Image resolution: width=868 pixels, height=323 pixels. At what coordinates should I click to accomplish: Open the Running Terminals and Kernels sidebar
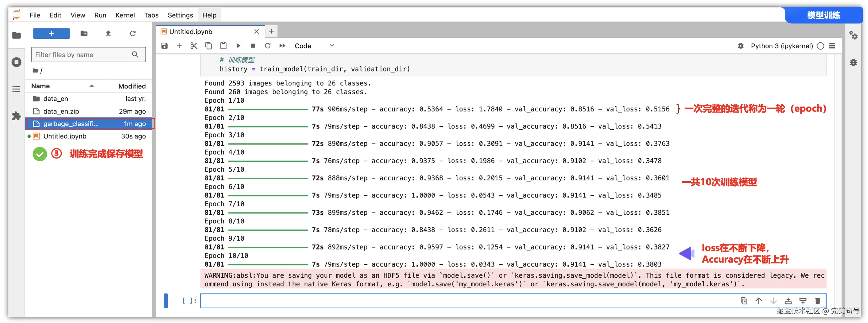(16, 62)
